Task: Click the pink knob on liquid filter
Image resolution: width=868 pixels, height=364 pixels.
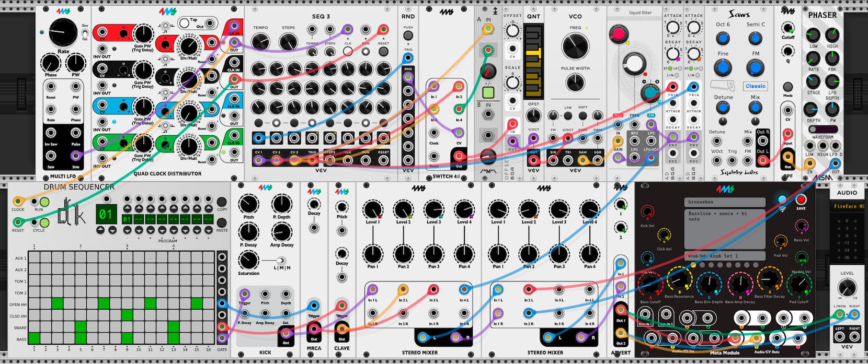Action: tap(619, 34)
